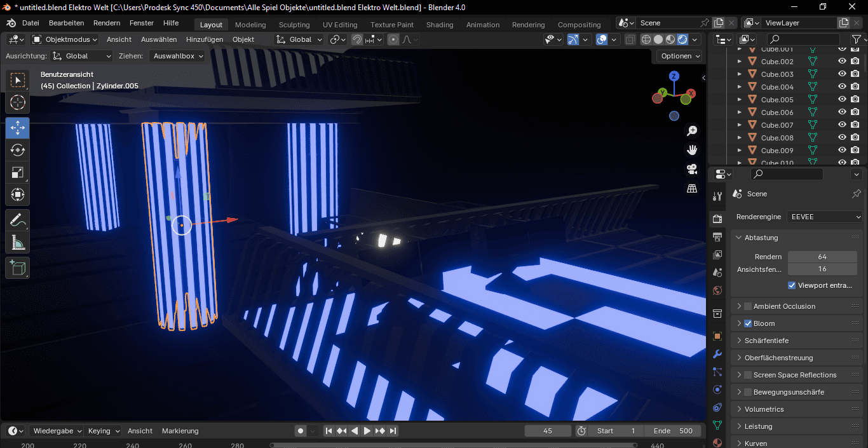
Task: Open the Bearbeiten menu
Action: (66, 23)
